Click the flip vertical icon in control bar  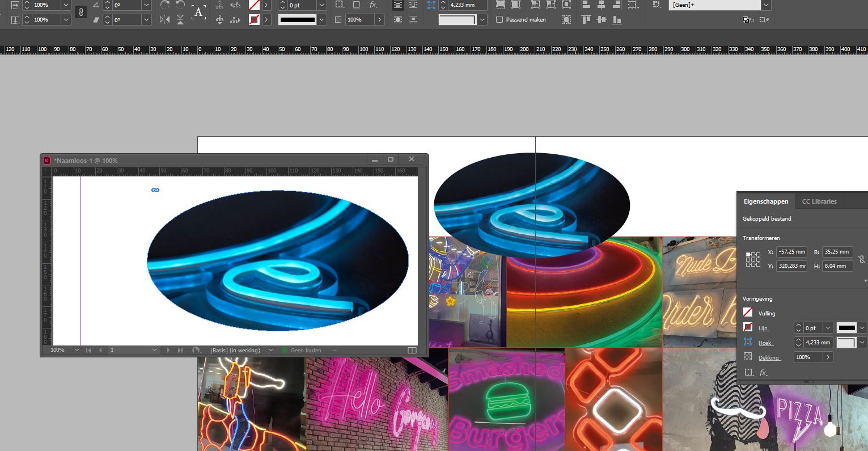click(180, 18)
